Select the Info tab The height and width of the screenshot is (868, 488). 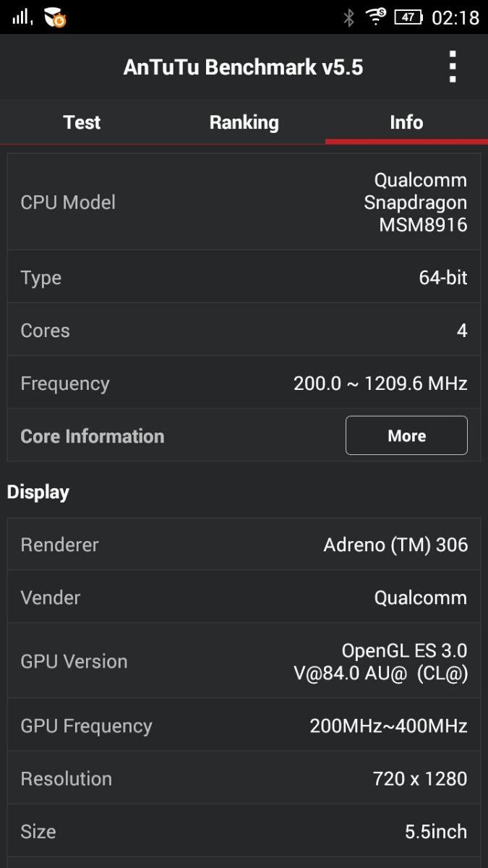(406, 122)
